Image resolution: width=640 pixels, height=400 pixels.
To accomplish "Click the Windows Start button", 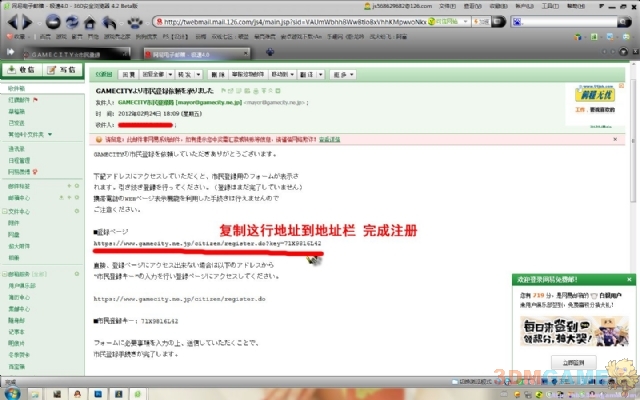I will (x=10, y=393).
